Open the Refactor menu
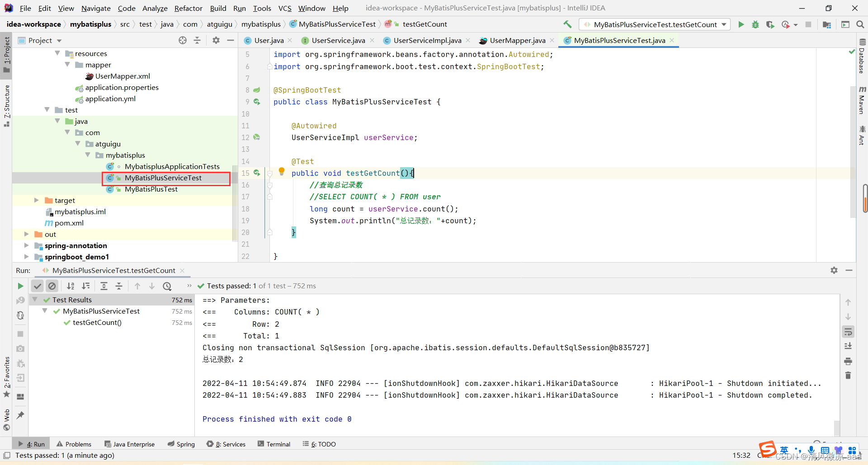 click(x=188, y=8)
